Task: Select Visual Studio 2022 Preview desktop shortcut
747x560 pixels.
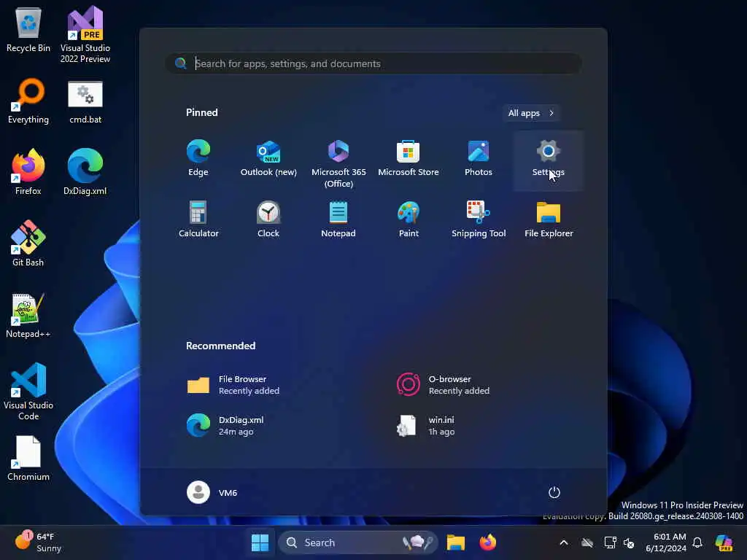Action: (x=85, y=34)
